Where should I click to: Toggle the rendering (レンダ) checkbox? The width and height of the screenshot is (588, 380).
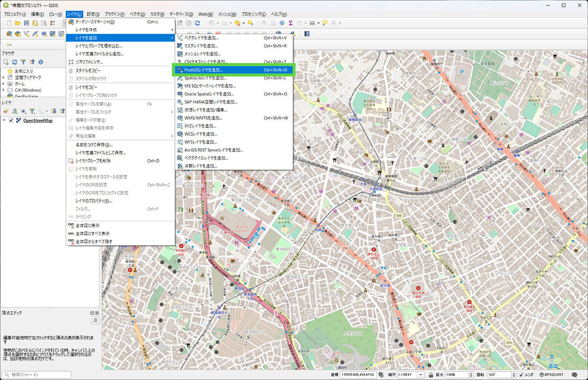click(521, 375)
